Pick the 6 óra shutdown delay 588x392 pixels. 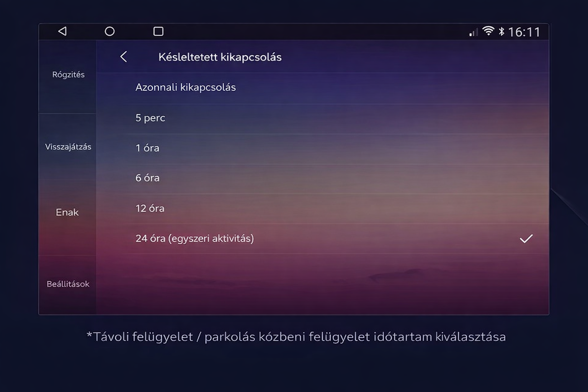147,178
